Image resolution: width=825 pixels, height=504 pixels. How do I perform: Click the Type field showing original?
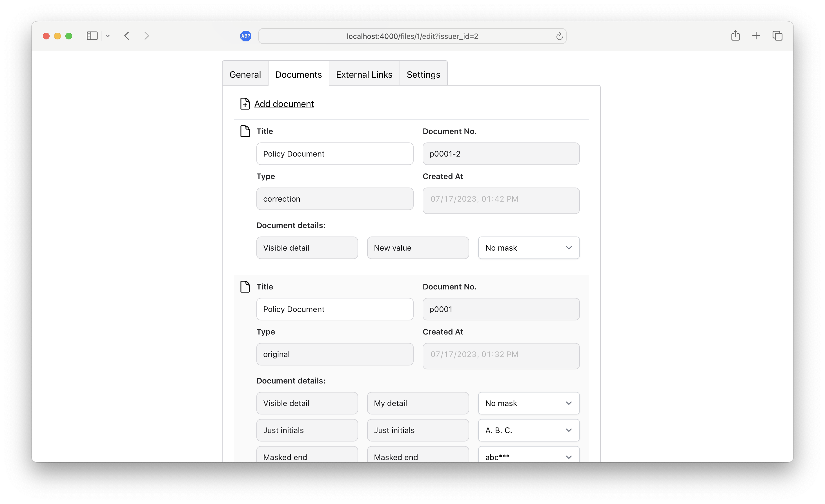point(335,354)
